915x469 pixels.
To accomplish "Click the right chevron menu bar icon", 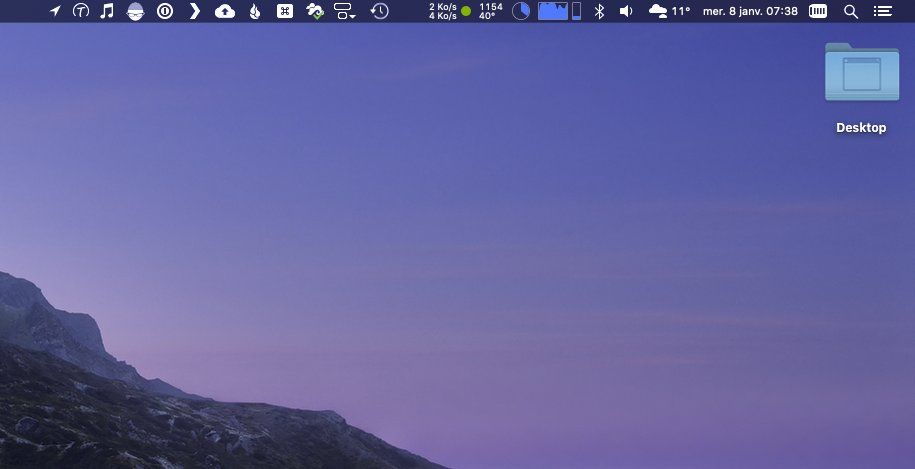I will click(195, 11).
